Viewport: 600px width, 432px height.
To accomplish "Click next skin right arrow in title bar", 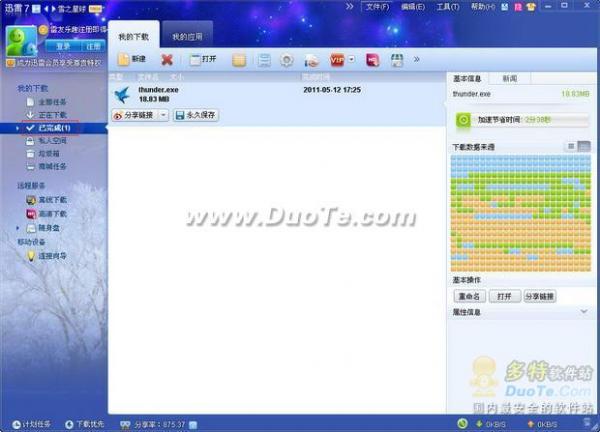I will click(x=53, y=8).
